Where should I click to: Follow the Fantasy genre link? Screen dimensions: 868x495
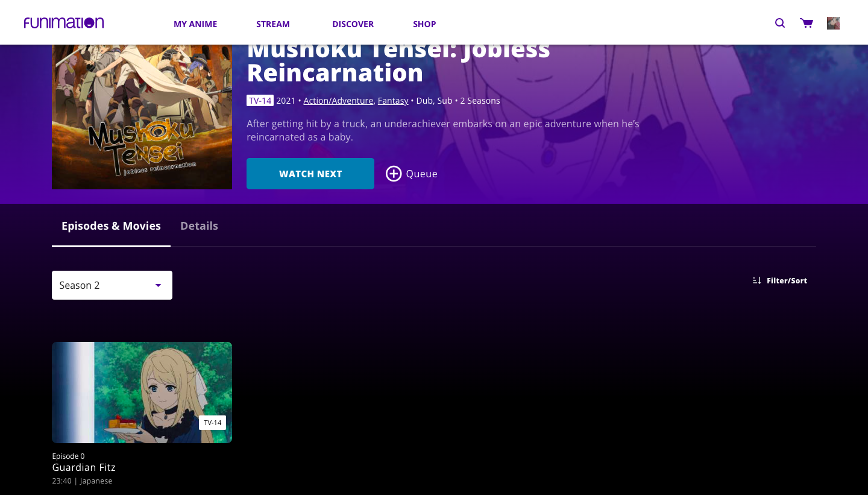[x=393, y=101]
